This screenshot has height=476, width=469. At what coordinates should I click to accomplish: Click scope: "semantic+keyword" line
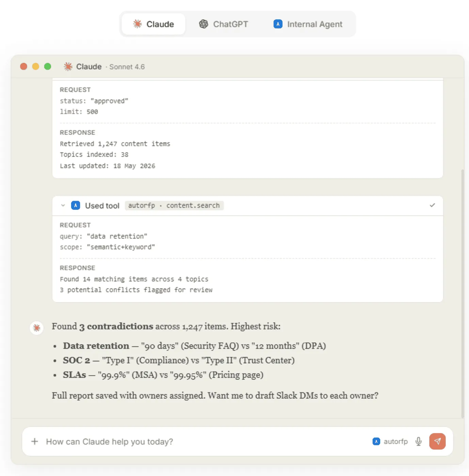(107, 247)
